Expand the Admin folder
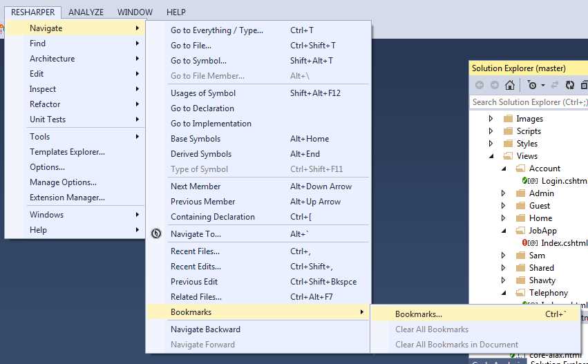Image resolution: width=588 pixels, height=364 pixels. click(x=504, y=193)
